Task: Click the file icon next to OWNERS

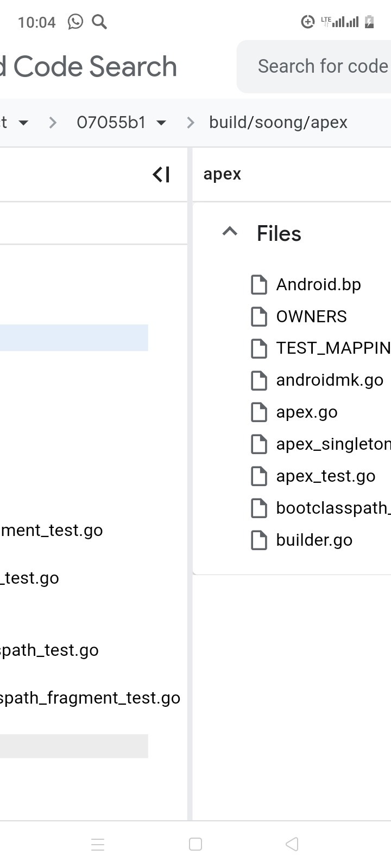Action: (259, 317)
